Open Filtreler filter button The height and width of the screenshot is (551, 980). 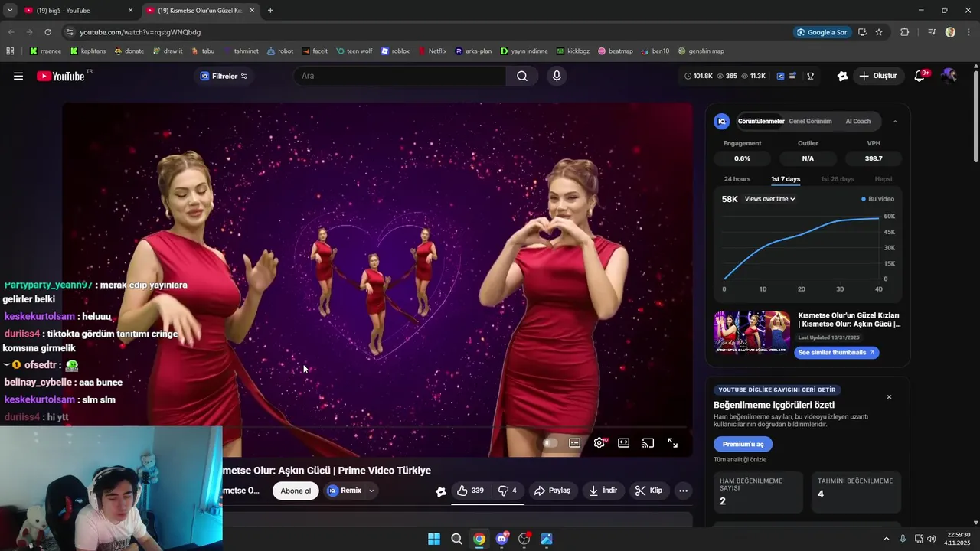click(224, 76)
